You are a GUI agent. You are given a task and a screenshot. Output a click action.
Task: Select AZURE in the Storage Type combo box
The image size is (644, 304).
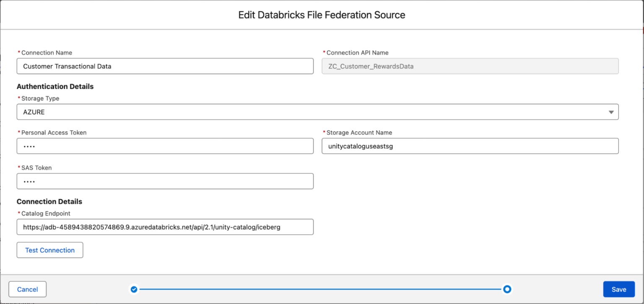[294, 112]
